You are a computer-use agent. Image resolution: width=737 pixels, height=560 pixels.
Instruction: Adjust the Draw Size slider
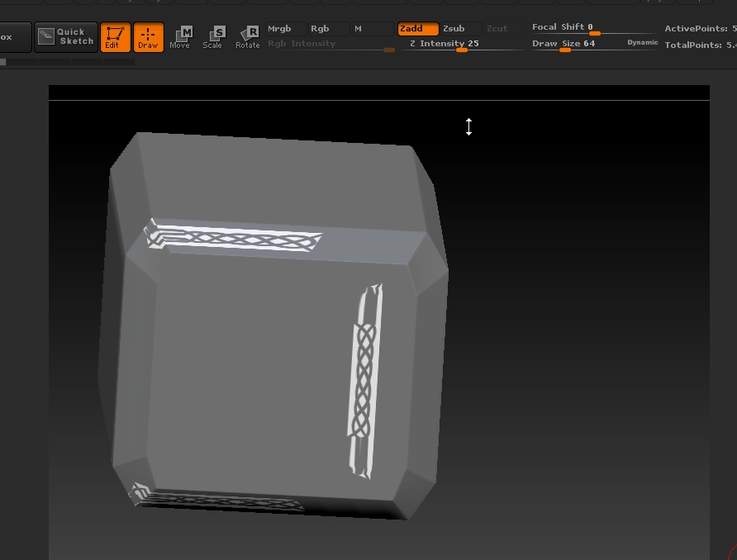coord(578,45)
